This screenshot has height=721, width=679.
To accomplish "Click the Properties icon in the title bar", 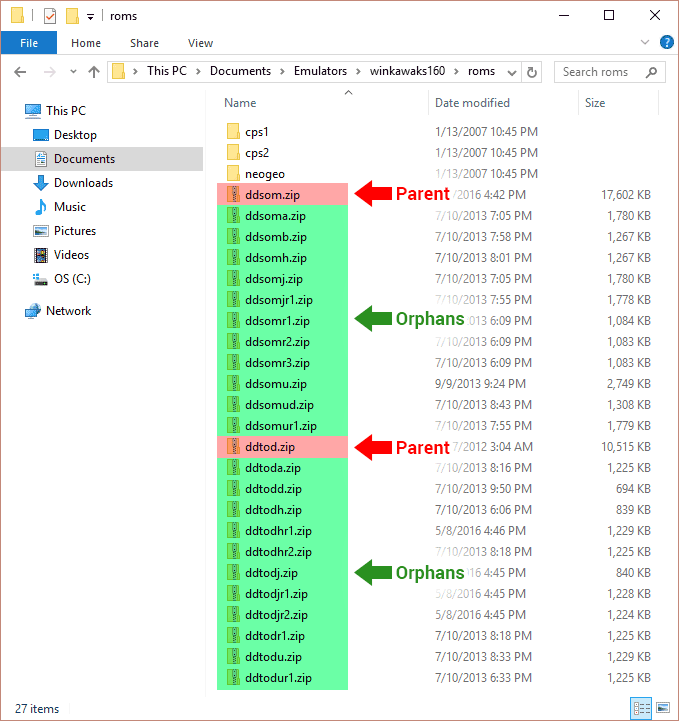I will tap(50, 16).
